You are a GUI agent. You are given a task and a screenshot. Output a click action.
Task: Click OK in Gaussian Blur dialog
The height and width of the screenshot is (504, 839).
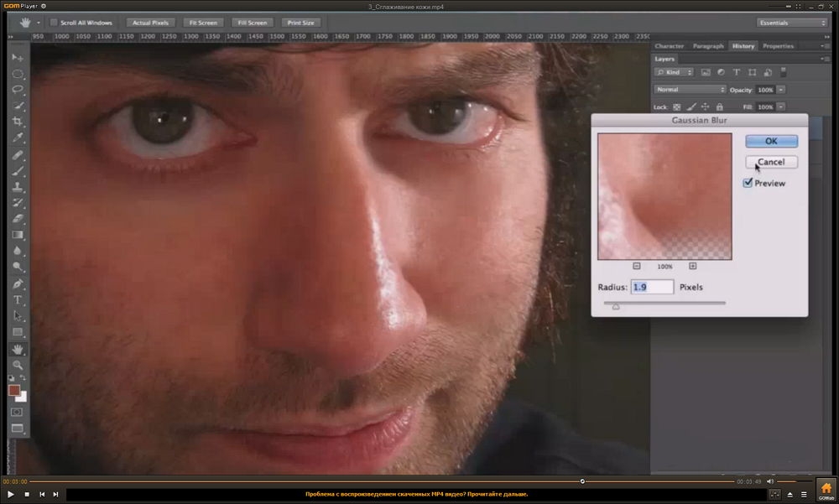click(x=771, y=141)
